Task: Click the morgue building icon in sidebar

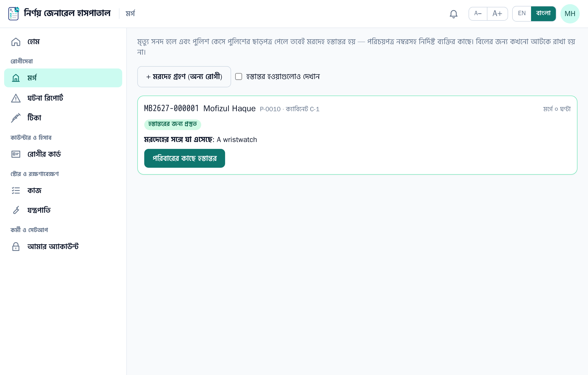Action: [16, 78]
